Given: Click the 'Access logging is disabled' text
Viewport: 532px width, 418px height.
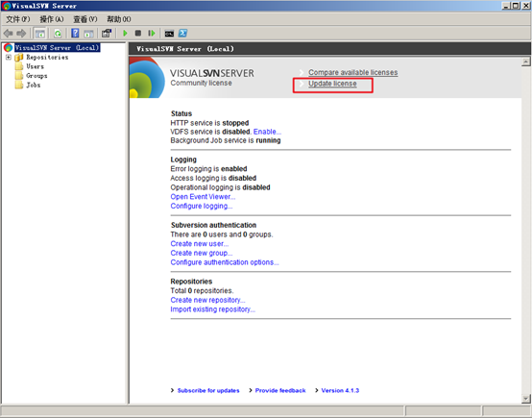Looking at the screenshot, I should (x=213, y=178).
